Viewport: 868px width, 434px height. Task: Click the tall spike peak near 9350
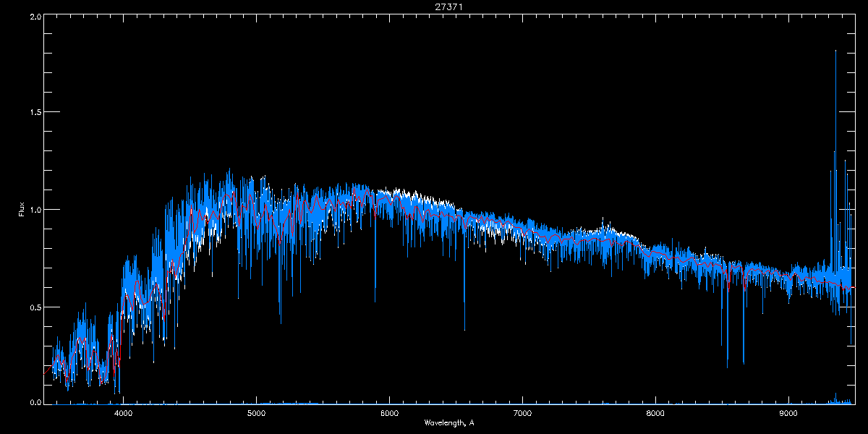[835, 51]
